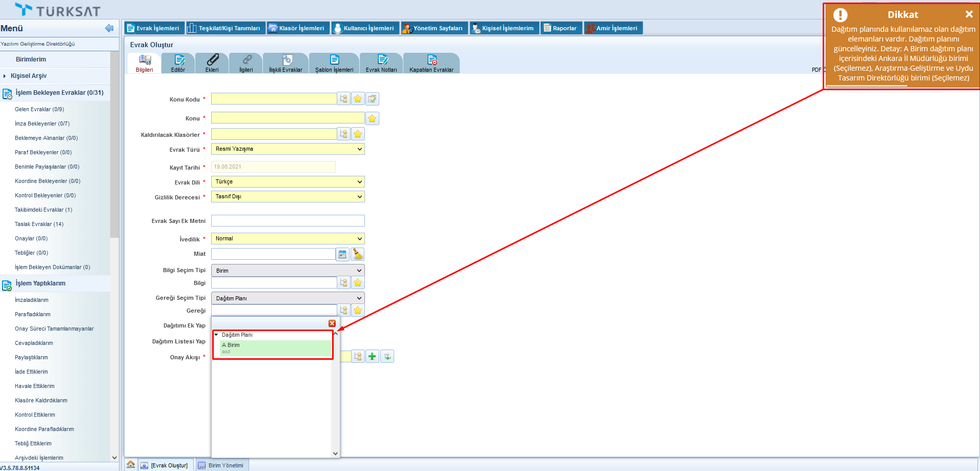980x471 pixels.
Task: Open the Miat calendar picker
Action: click(342, 254)
